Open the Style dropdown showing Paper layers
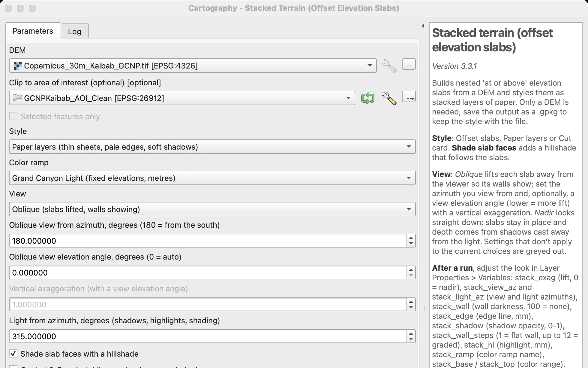 point(212,147)
